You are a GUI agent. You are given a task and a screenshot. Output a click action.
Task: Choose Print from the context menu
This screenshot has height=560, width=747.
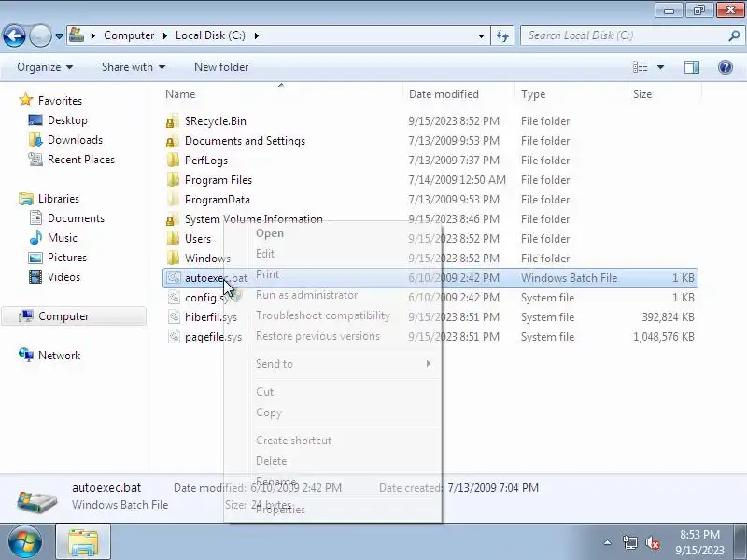[x=333, y=274]
